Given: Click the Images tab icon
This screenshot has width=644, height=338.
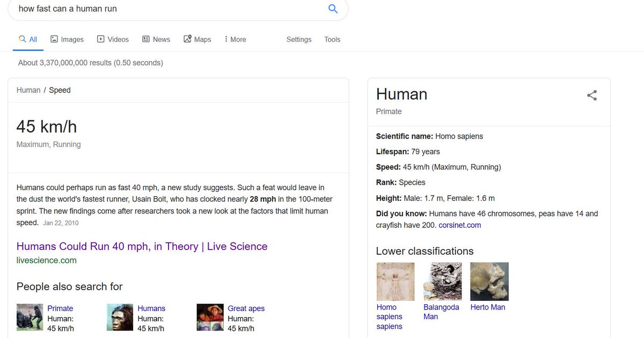Looking at the screenshot, I should [54, 39].
